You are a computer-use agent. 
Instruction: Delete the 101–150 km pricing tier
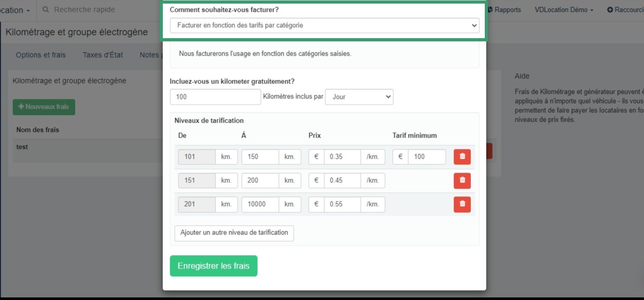tap(462, 157)
